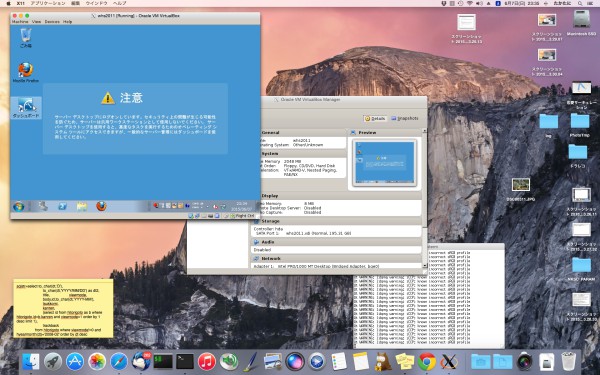
Task: Click the VM taskbar clock
Action: coord(241,207)
